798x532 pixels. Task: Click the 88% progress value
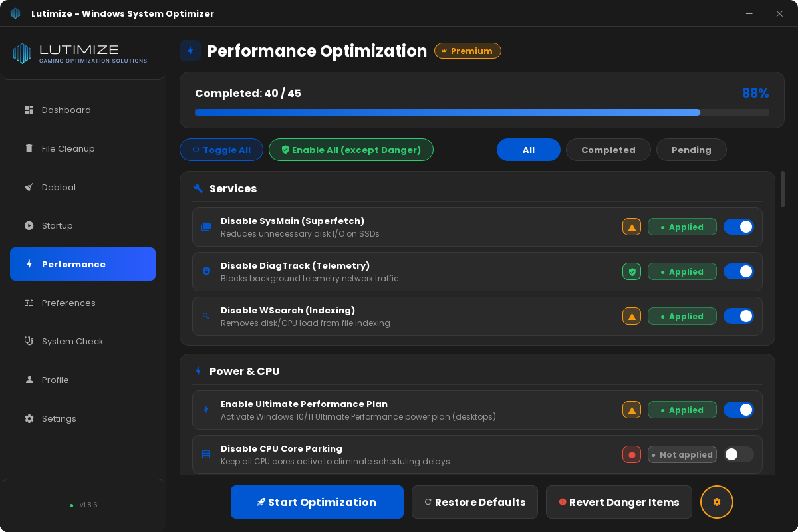pyautogui.click(x=755, y=93)
